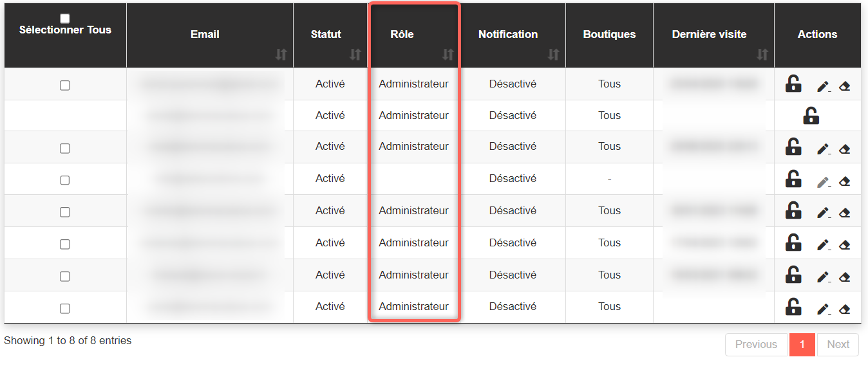Viewport: 868px width, 366px height.
Task: Click the edit pencil in the last row
Action: point(823,309)
